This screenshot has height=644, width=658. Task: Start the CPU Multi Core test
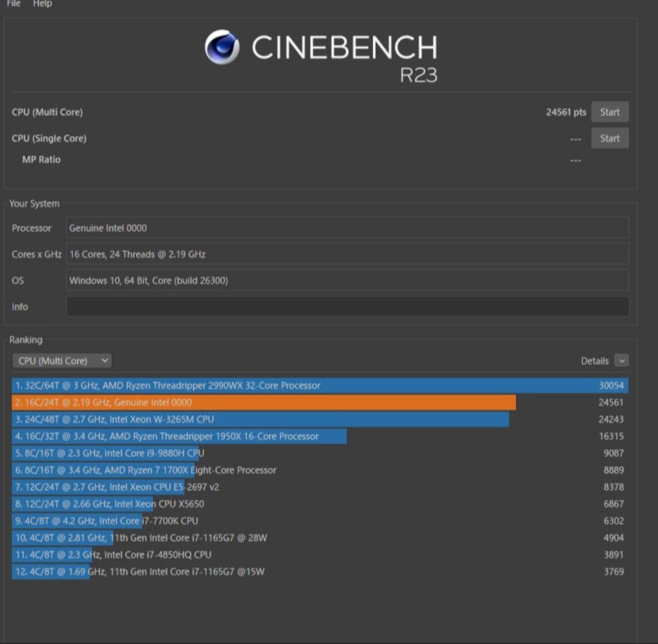(x=610, y=112)
